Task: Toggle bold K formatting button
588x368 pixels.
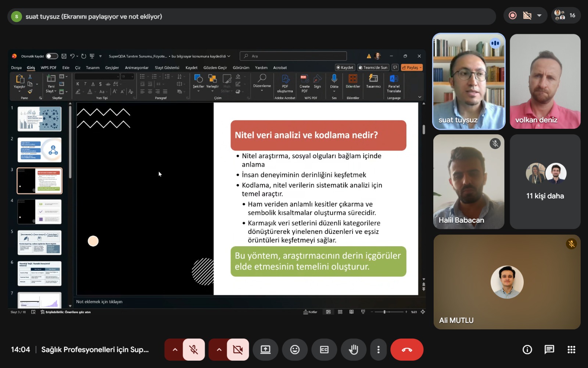Action: click(78, 84)
